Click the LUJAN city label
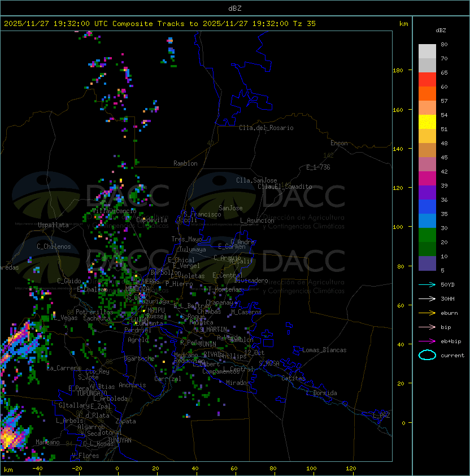This screenshot has height=476, width=470. pos(140,320)
